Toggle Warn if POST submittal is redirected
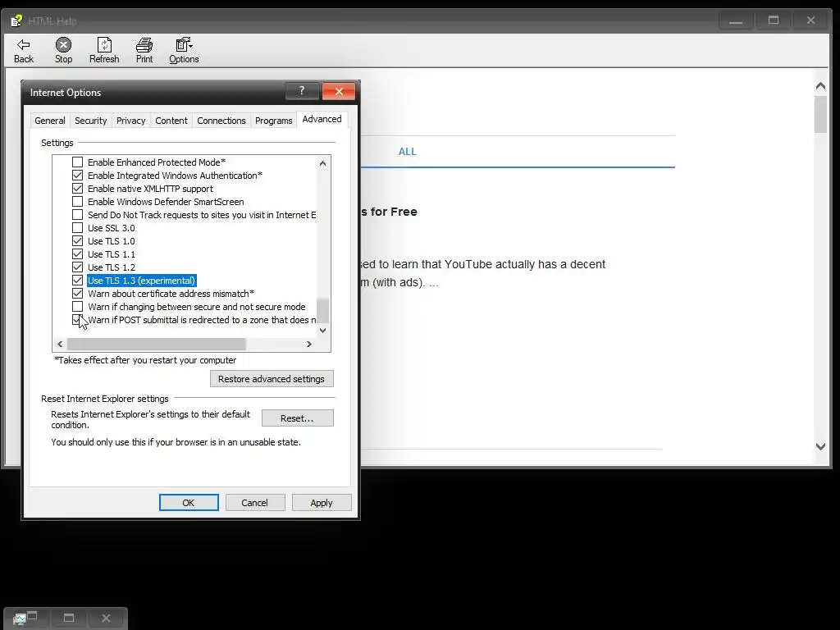 [x=78, y=320]
